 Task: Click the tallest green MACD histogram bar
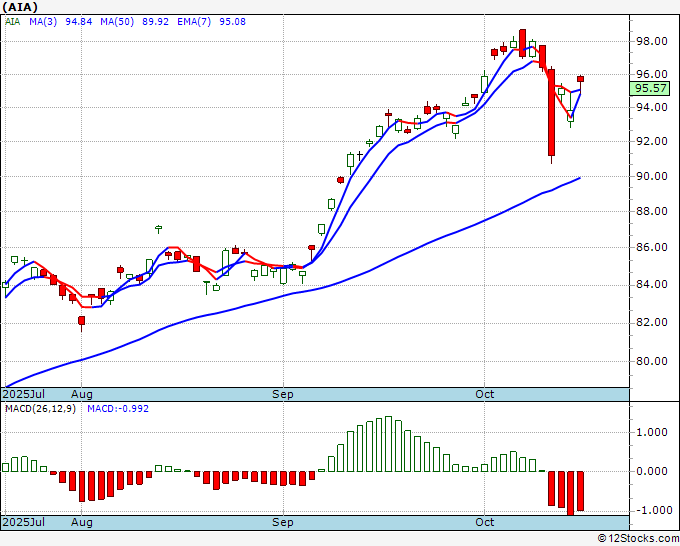[389, 444]
